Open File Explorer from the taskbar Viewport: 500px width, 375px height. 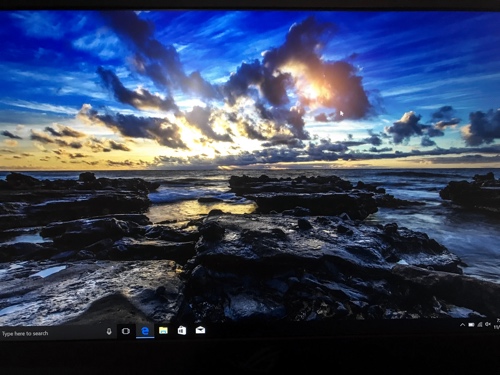tap(163, 331)
